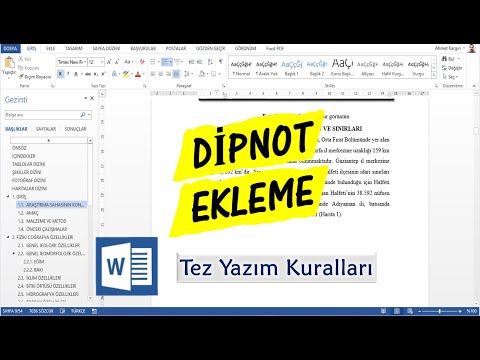Apply the Başlık 1 style
Viewport: 480px width, 360px height.
click(291, 68)
